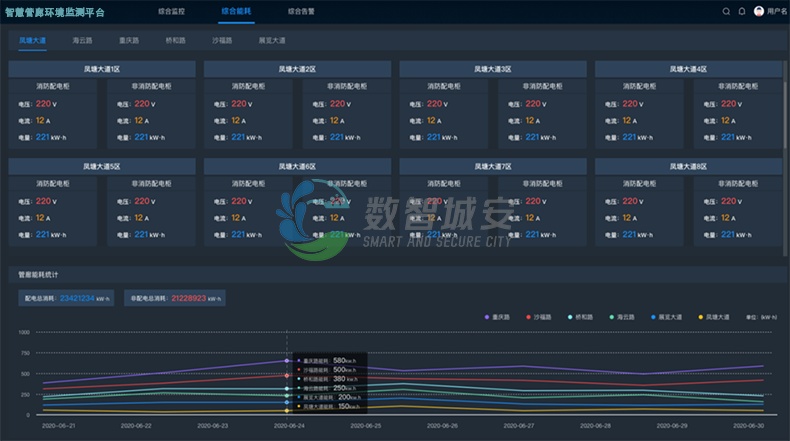Open the 用户名 account menu
Screen dimensions: 790x441
pyautogui.click(x=777, y=11)
